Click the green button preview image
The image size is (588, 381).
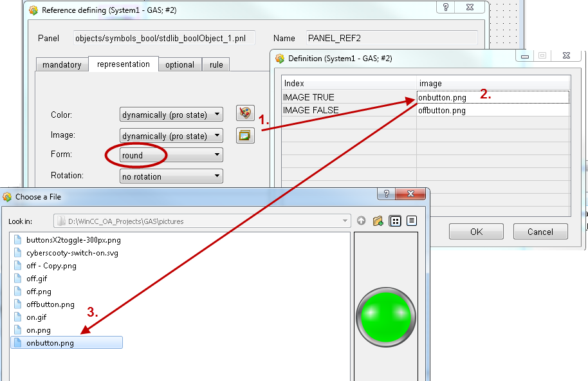386,317
